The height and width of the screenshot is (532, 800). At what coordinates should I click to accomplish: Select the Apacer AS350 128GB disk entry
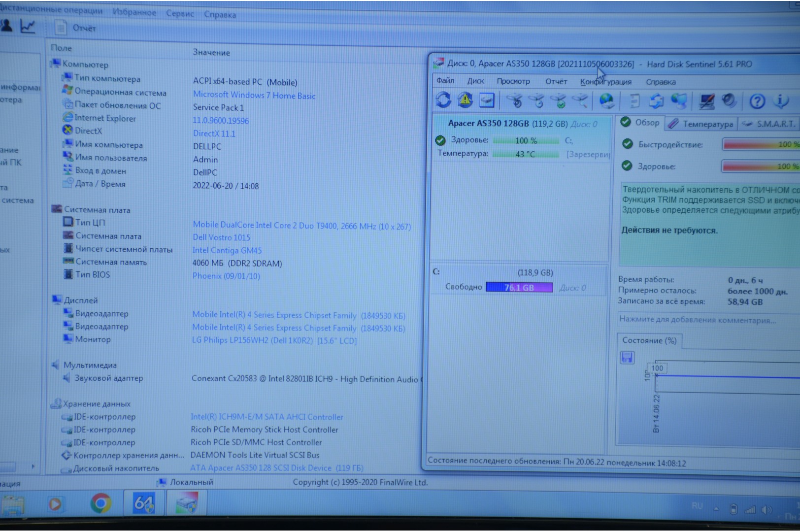tap(521, 124)
